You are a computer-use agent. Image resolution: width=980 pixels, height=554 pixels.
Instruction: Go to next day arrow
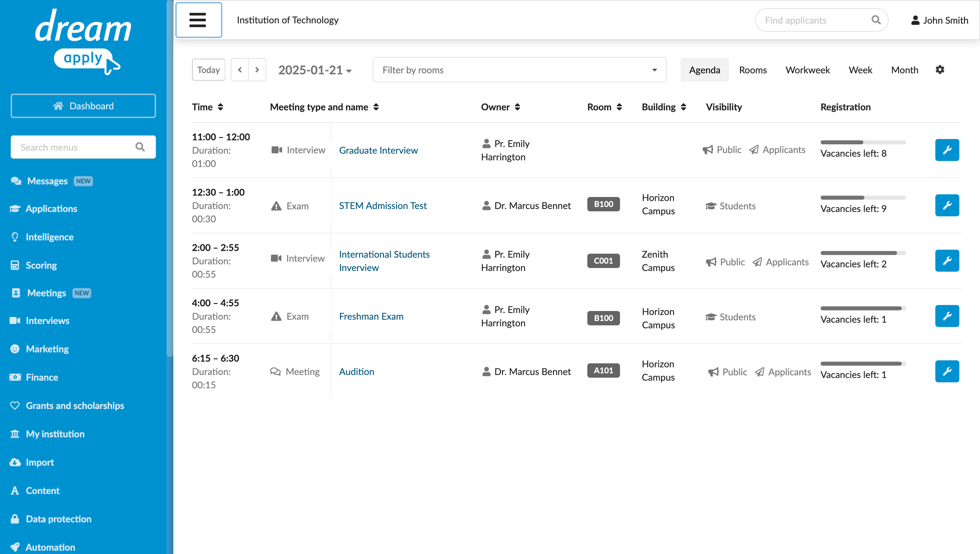[x=257, y=70]
